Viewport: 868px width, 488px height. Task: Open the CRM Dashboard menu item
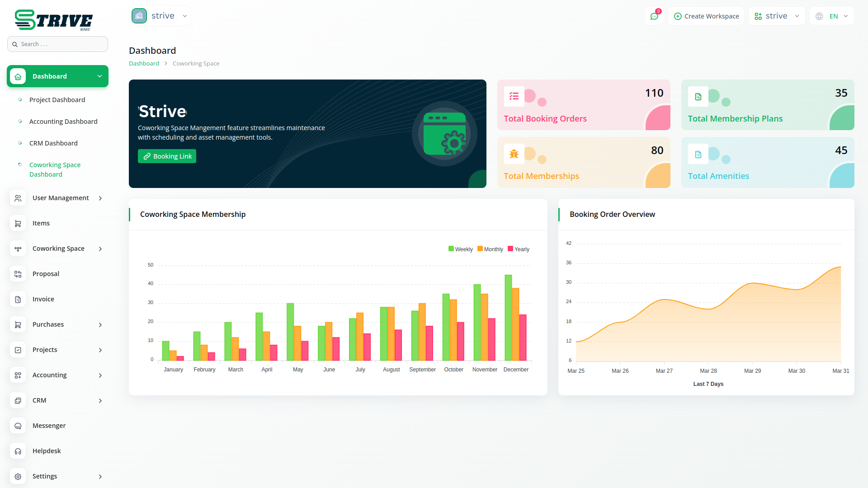tap(53, 143)
